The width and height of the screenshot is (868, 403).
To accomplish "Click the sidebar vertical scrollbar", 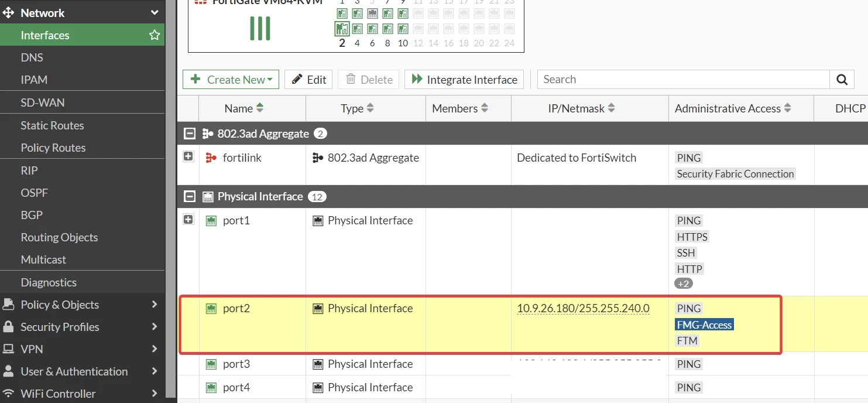I will tap(171, 199).
